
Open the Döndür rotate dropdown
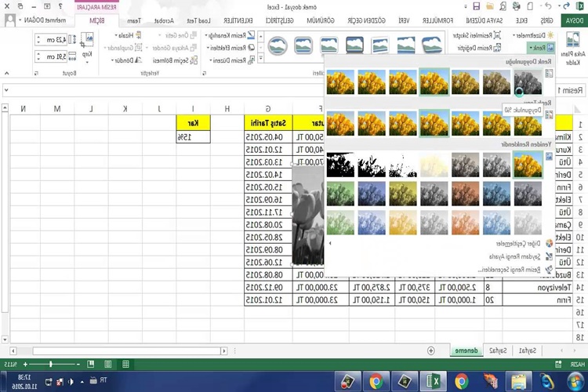tap(126, 60)
